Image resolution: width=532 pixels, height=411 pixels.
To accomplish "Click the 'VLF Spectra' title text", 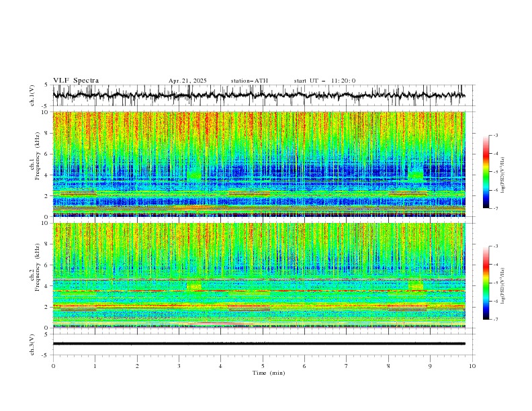I will tap(76, 81).
